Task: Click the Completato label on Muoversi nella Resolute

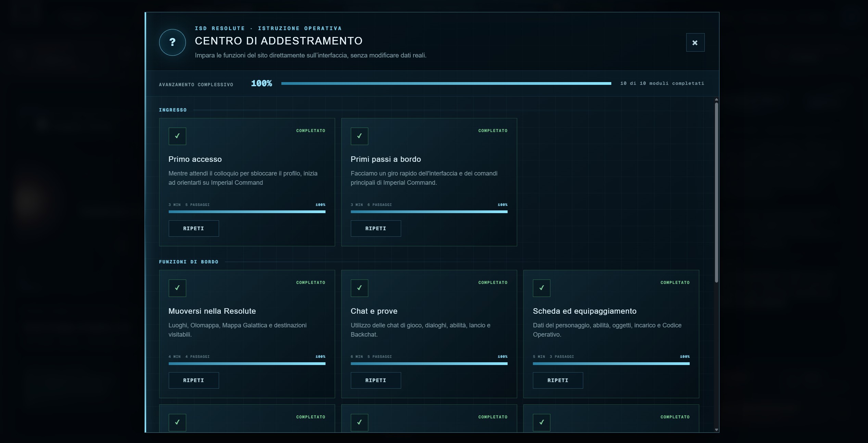Action: (x=311, y=283)
